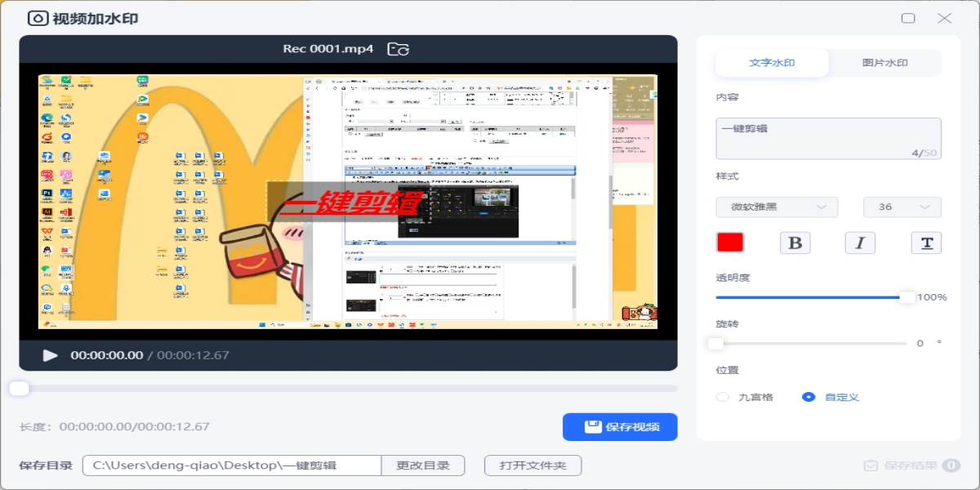The height and width of the screenshot is (490, 980).
Task: Play the video preview
Action: pyautogui.click(x=51, y=355)
